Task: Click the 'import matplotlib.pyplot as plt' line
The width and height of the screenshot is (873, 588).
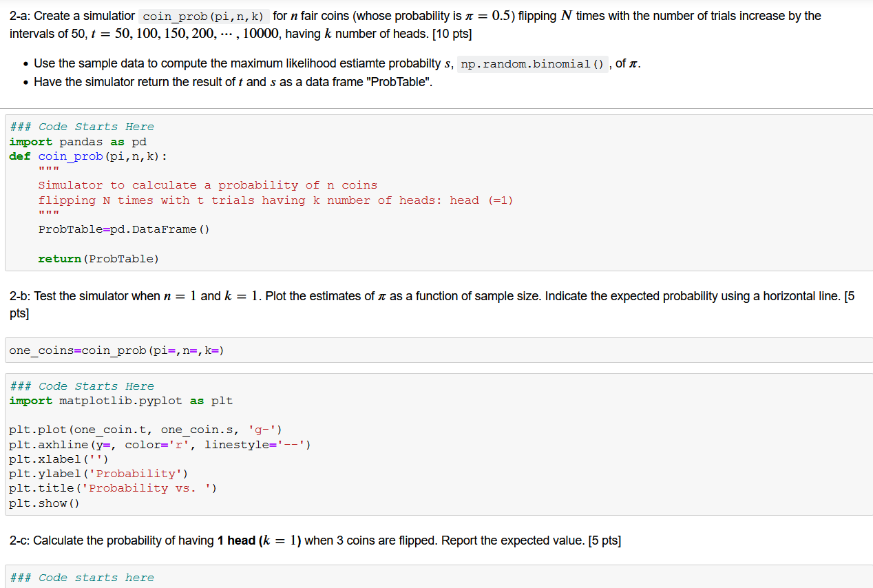Action: coord(121,401)
